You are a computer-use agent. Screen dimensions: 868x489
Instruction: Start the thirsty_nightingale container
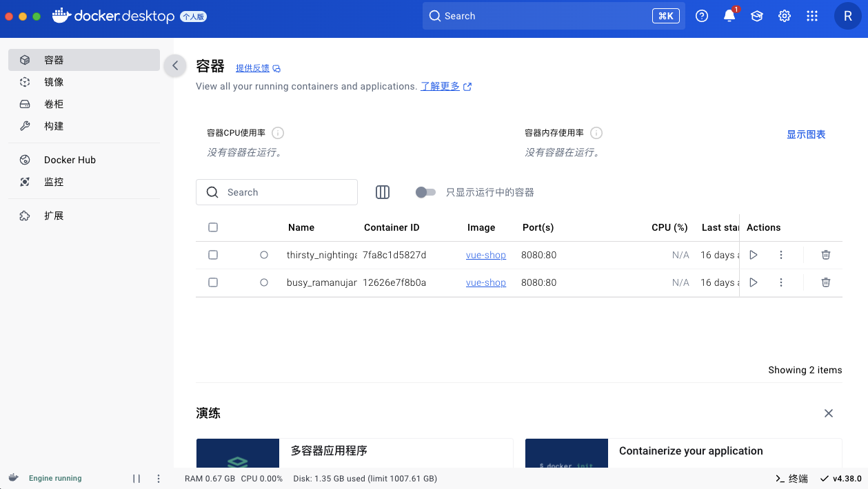coord(753,255)
